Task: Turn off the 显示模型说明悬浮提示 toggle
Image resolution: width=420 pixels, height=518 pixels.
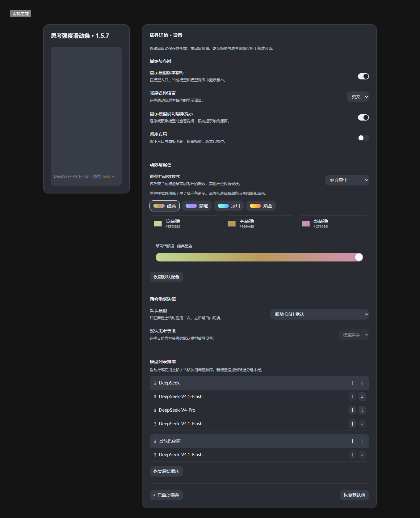Action: coord(363,117)
